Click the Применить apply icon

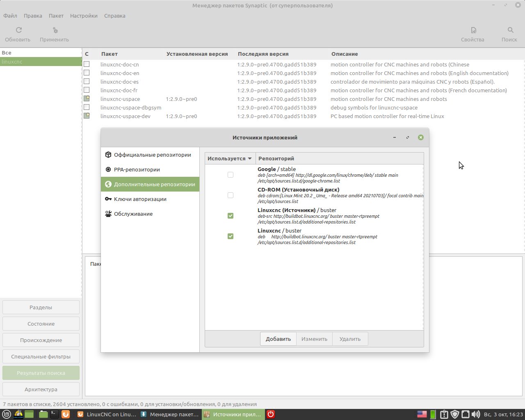[55, 30]
